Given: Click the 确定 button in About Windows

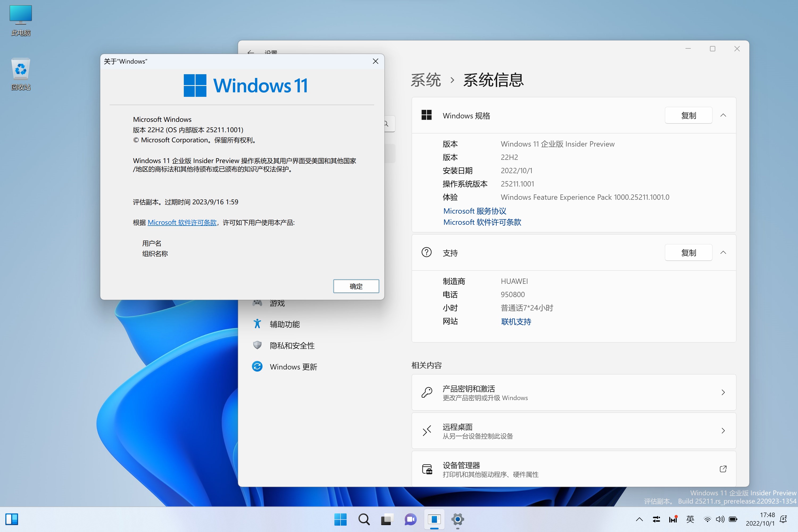Looking at the screenshot, I should [x=356, y=286].
